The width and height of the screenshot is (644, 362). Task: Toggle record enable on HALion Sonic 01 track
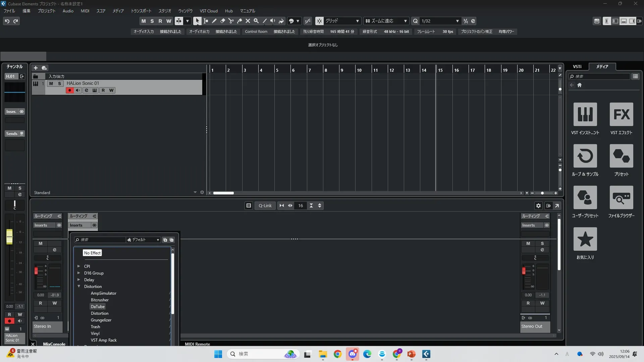pos(70,90)
